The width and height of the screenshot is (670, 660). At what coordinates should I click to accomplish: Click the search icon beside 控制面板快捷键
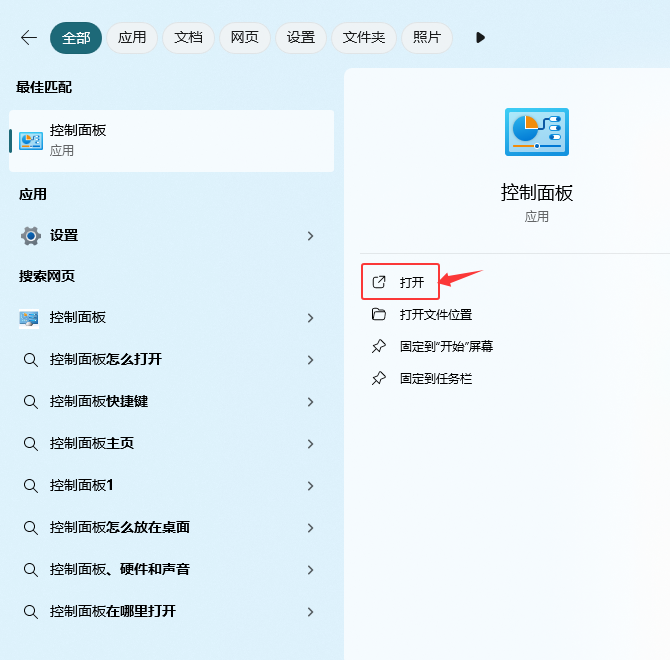(30, 402)
